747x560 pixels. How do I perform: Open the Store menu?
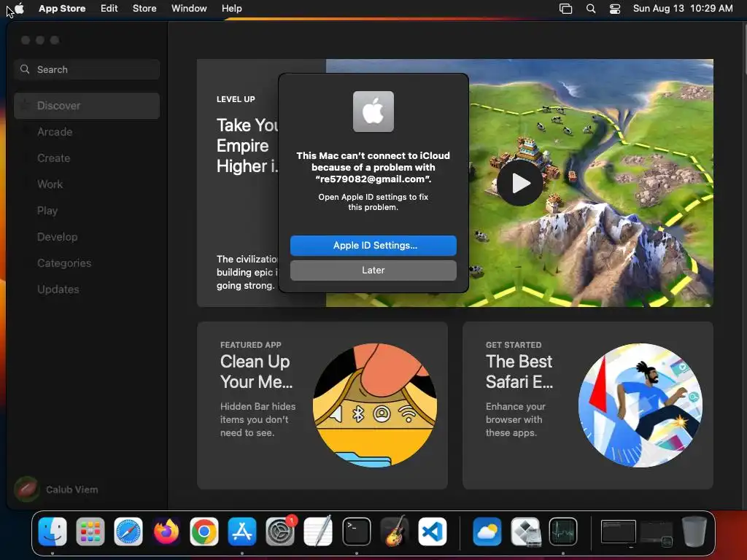point(144,8)
